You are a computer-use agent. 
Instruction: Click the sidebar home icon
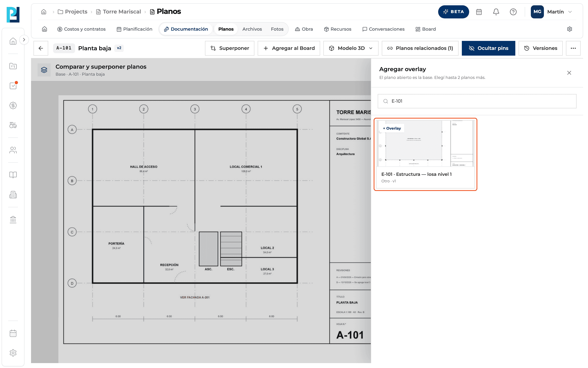[x=13, y=41]
